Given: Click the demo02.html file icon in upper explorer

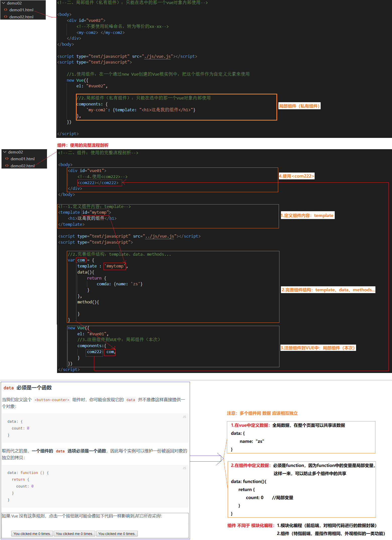Looking at the screenshot, I should pos(6,17).
